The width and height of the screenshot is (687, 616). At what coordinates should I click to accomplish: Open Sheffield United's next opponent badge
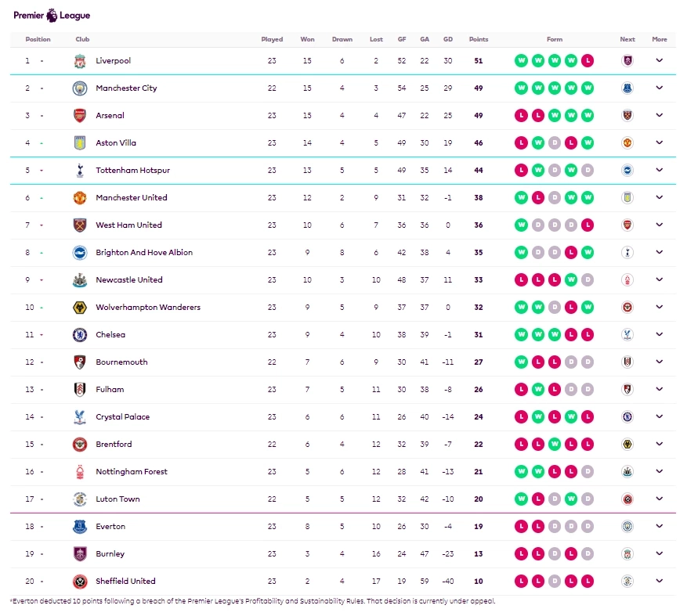pyautogui.click(x=627, y=582)
